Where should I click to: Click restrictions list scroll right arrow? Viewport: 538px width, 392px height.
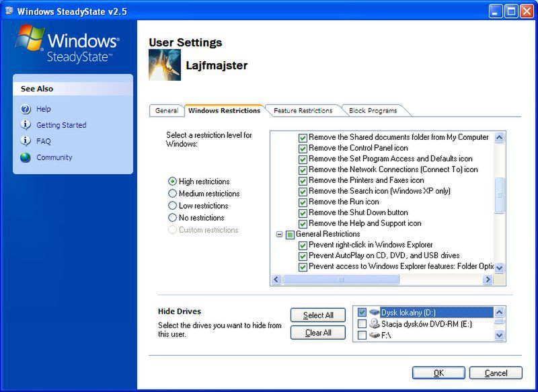click(x=488, y=280)
